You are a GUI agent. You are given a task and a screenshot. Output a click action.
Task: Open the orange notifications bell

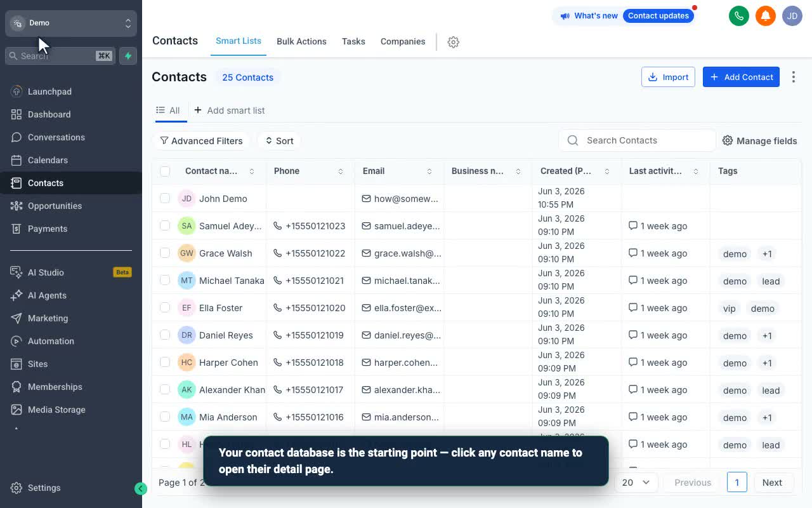tap(766, 16)
